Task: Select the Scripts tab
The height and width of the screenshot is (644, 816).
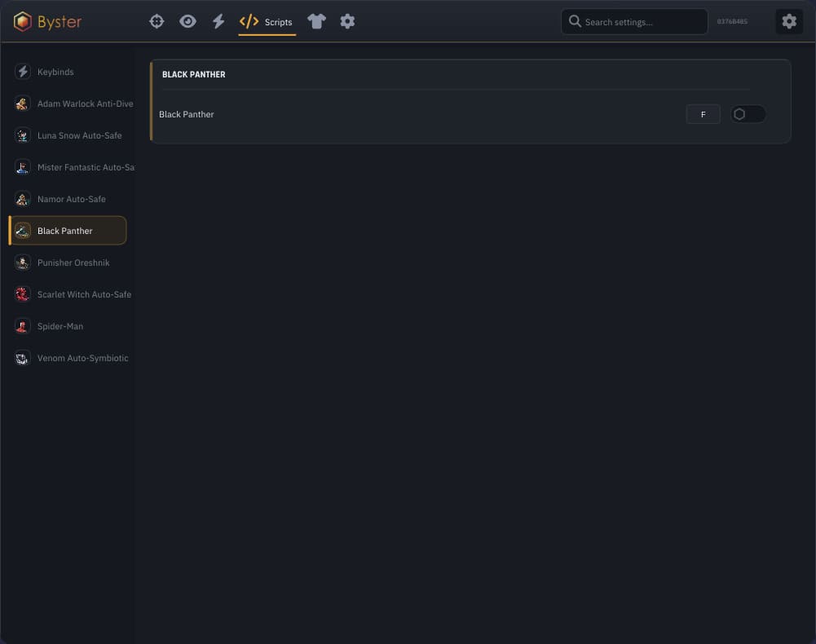Action: 267,22
